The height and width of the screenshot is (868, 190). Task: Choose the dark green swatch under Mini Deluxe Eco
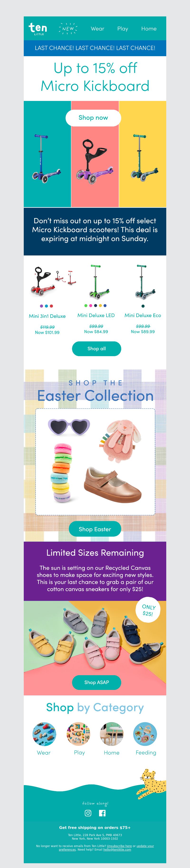click(x=143, y=306)
